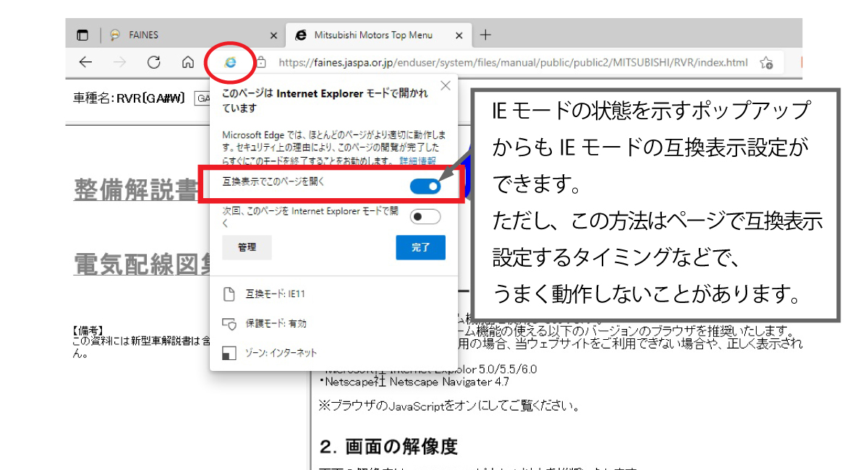Click the 保護モード: 有効 text
Viewport: 868px width, 470px height.
(x=276, y=324)
